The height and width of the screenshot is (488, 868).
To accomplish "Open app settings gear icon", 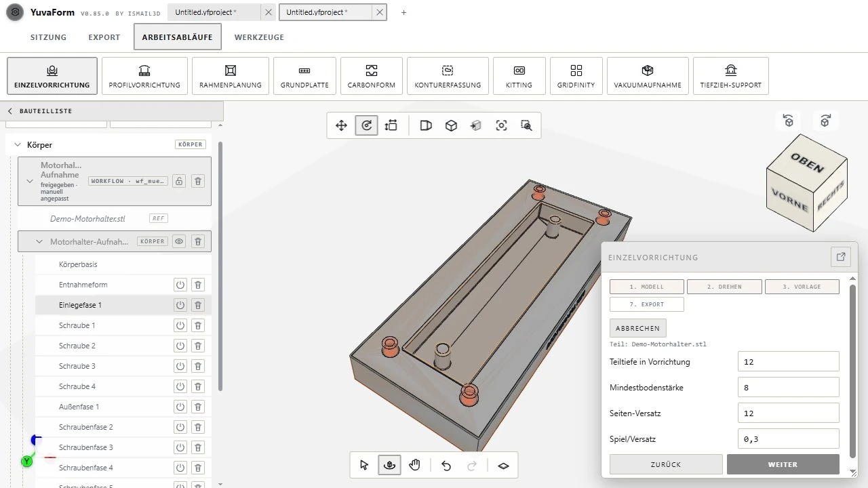I will click(x=14, y=12).
